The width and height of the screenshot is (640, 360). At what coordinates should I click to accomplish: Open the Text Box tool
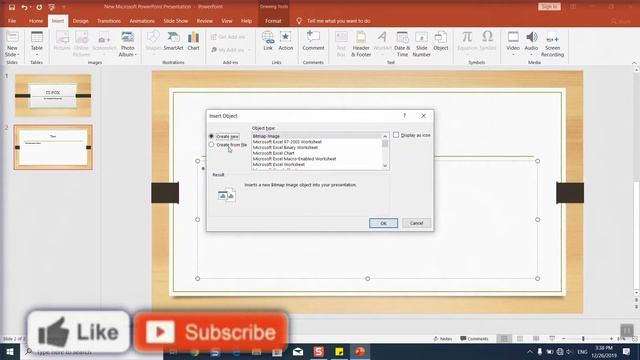(341, 44)
